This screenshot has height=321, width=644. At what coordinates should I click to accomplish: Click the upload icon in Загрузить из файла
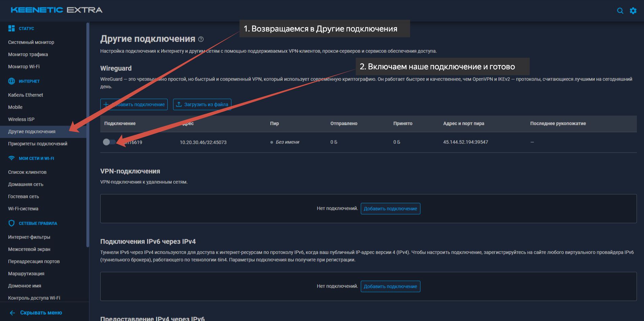(x=179, y=104)
